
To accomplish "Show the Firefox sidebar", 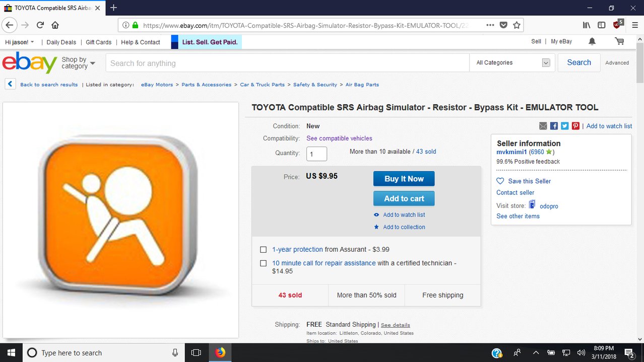I will (x=601, y=25).
